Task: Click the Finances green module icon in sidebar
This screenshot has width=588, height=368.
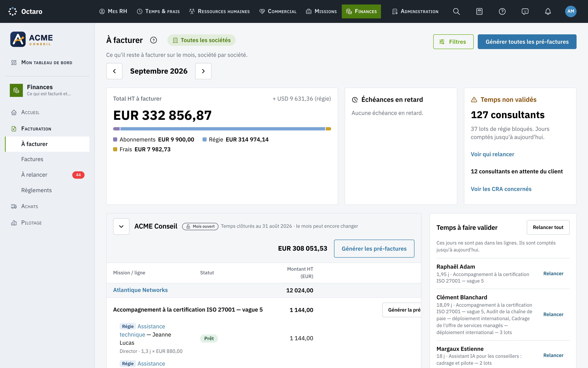Action: tap(16, 90)
